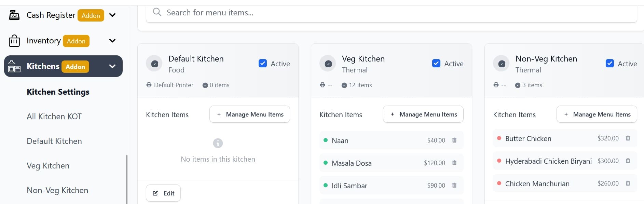This screenshot has width=644, height=204.
Task: Click the Non-Veg Kitchen printer icon
Action: [496, 85]
